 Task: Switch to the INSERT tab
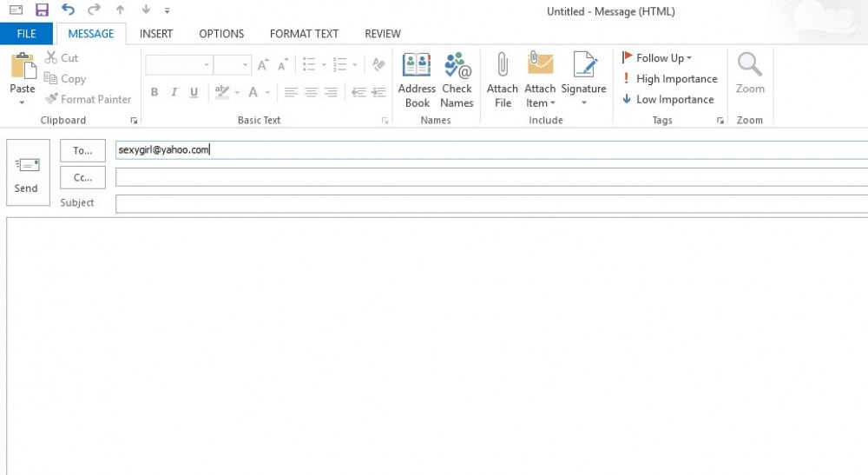click(156, 34)
